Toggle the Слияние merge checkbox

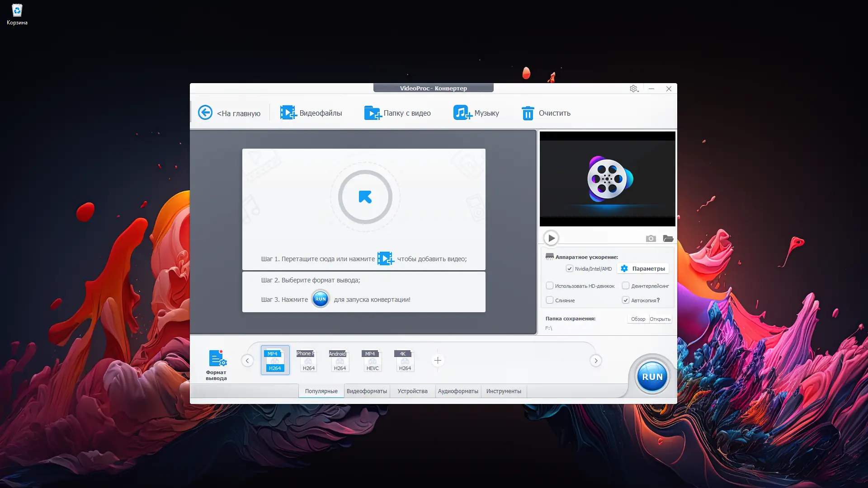click(x=550, y=300)
